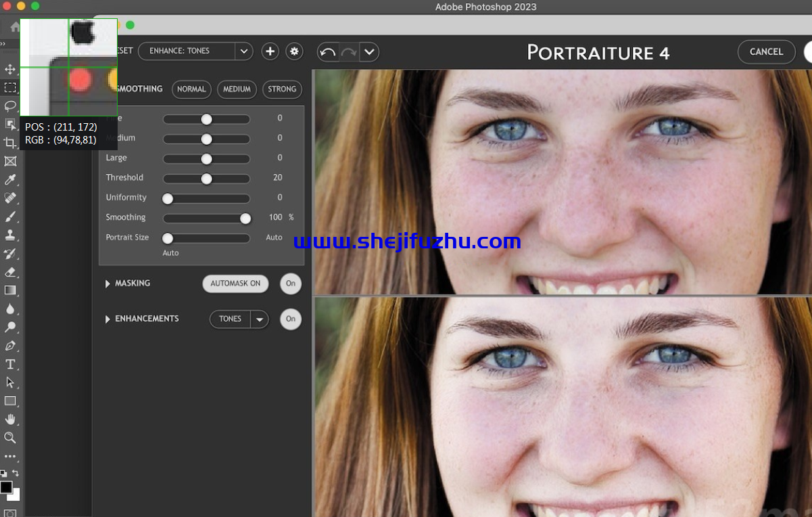This screenshot has height=517, width=812.
Task: Undo the last Portraiture change
Action: (327, 52)
